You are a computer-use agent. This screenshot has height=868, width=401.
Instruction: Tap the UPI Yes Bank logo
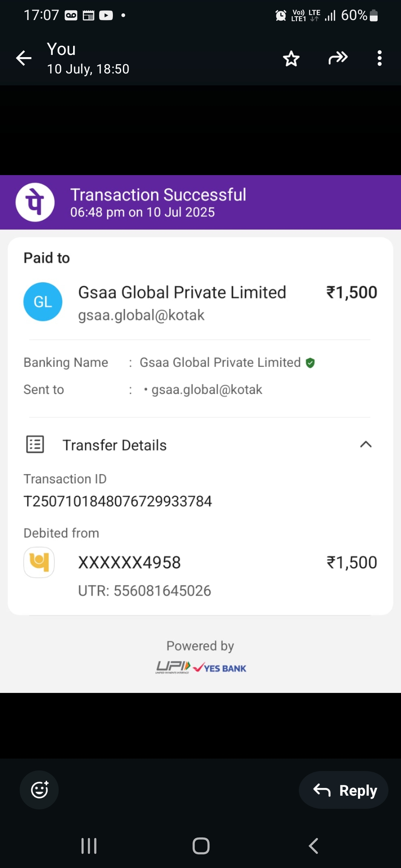[x=201, y=667]
